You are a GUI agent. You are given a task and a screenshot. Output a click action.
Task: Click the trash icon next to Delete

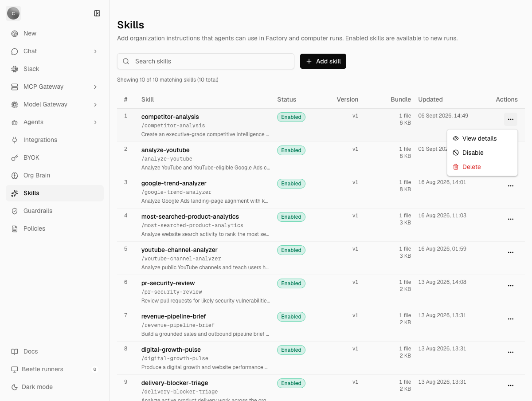click(456, 167)
